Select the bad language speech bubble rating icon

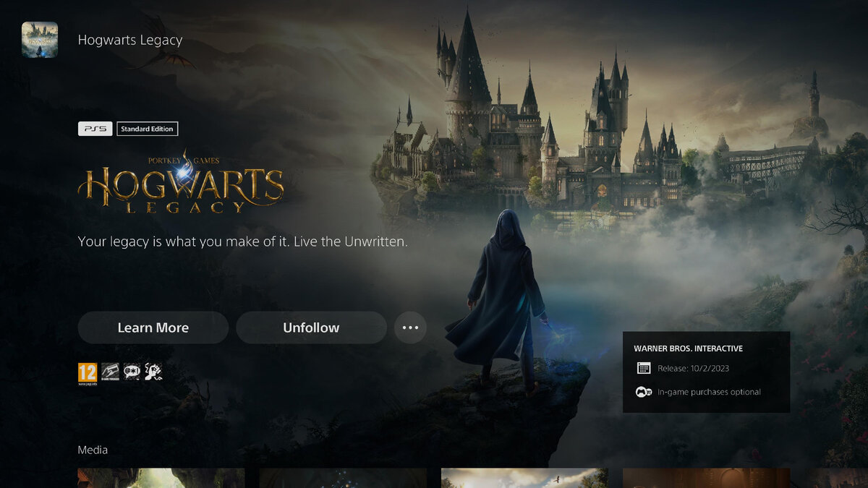(x=132, y=372)
